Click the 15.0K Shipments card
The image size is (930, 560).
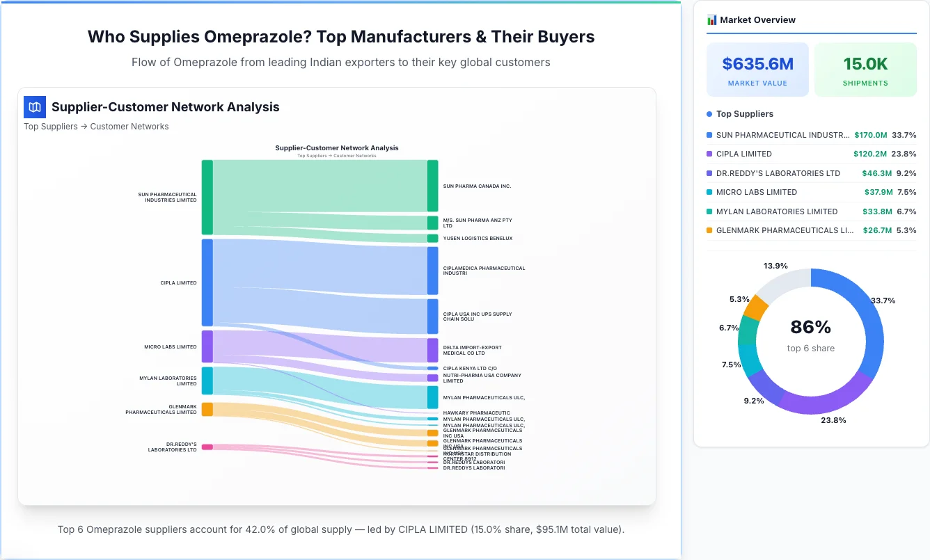point(865,69)
